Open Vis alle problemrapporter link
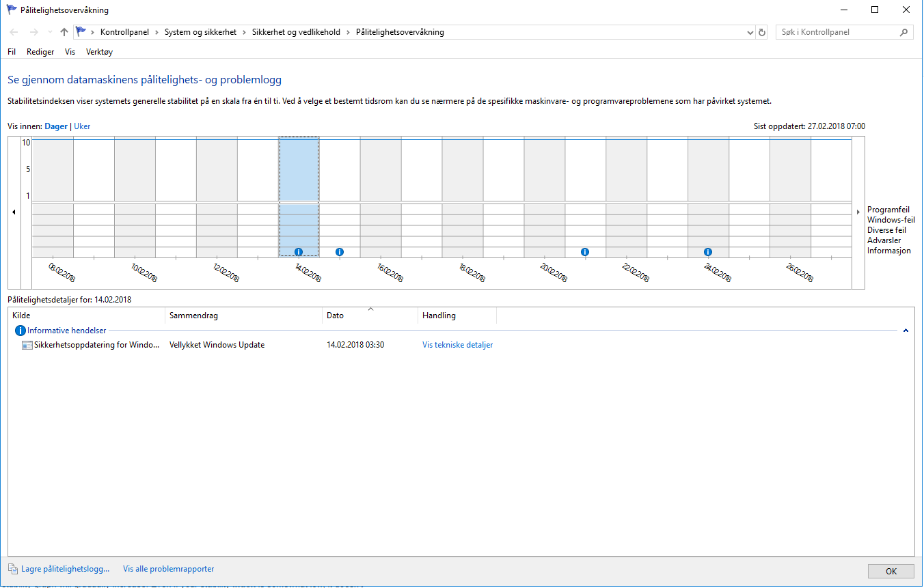 point(169,568)
